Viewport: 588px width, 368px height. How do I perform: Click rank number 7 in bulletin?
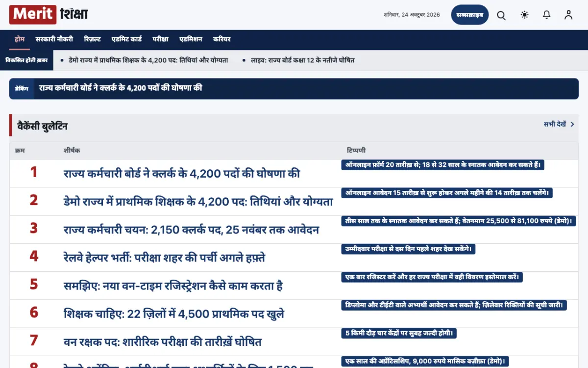pyautogui.click(x=34, y=340)
